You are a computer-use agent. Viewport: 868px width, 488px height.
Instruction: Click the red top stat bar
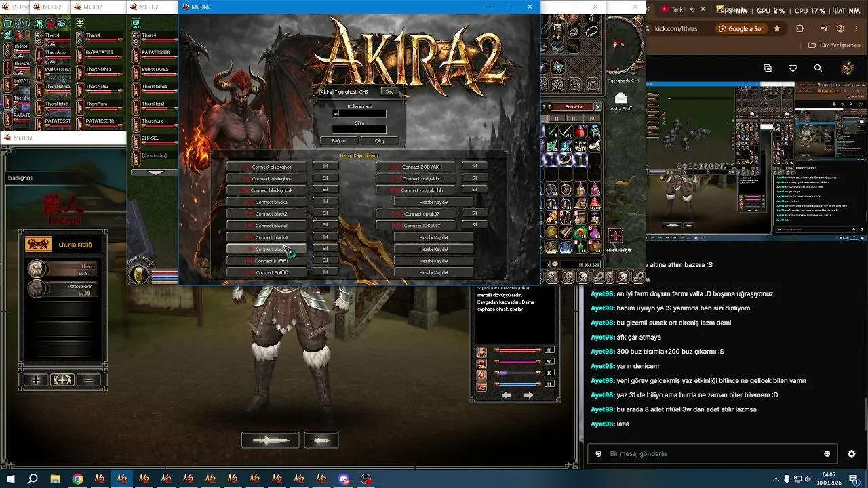518,350
